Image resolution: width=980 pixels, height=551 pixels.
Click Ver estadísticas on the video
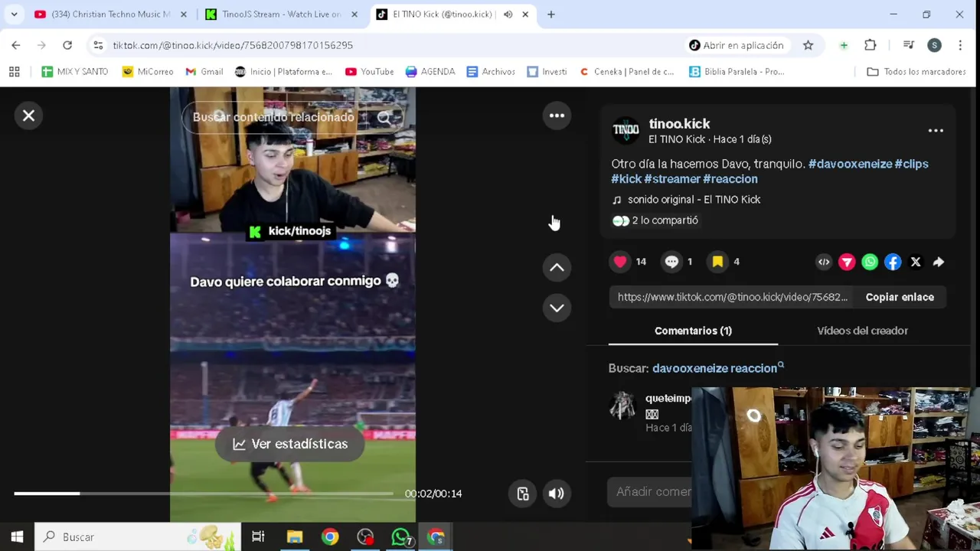click(290, 444)
